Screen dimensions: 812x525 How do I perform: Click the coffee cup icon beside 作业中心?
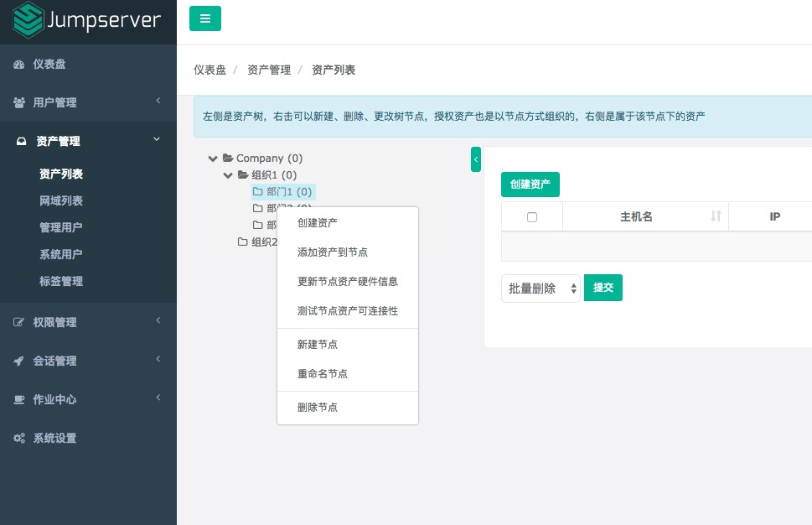point(19,400)
